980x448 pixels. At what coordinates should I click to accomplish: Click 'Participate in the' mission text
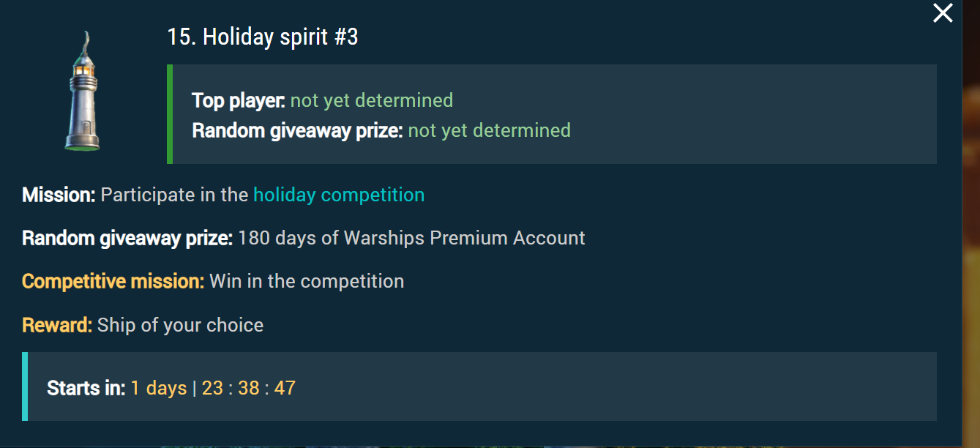pos(174,195)
